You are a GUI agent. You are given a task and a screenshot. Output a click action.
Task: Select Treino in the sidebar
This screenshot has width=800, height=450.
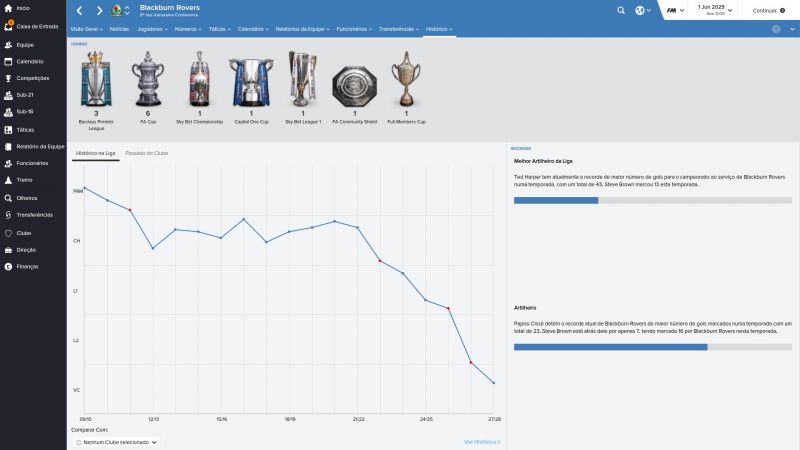click(x=25, y=180)
